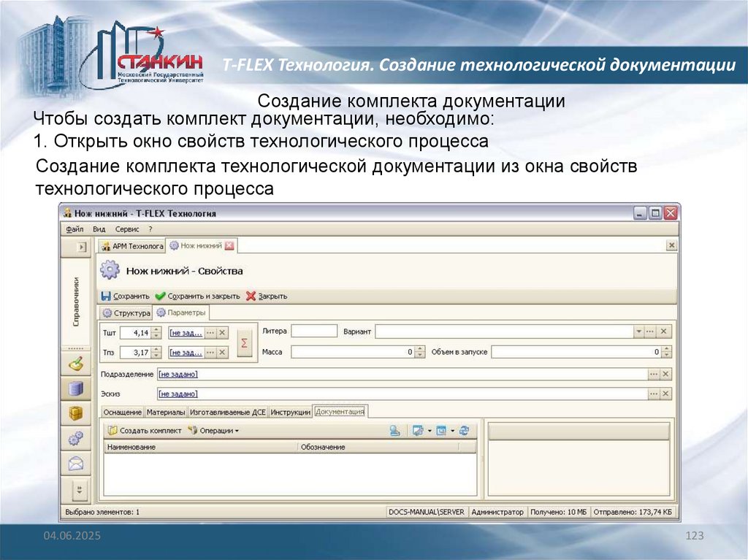The height and width of the screenshot is (560, 748).
Task: Open the Вид menu
Action: (99, 229)
